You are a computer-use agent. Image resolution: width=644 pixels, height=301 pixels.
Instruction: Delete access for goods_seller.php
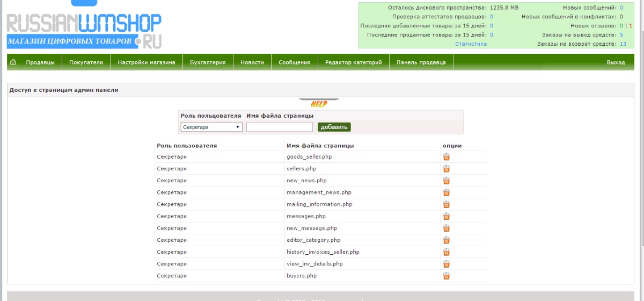pyautogui.click(x=446, y=157)
